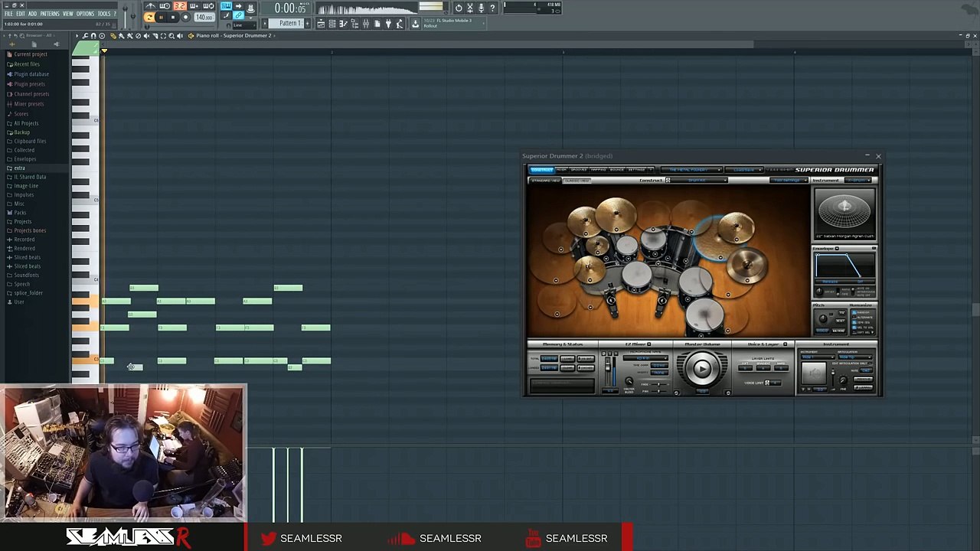Screen dimensions: 980x551
Task: Click the record button in transport
Action: 185,17
